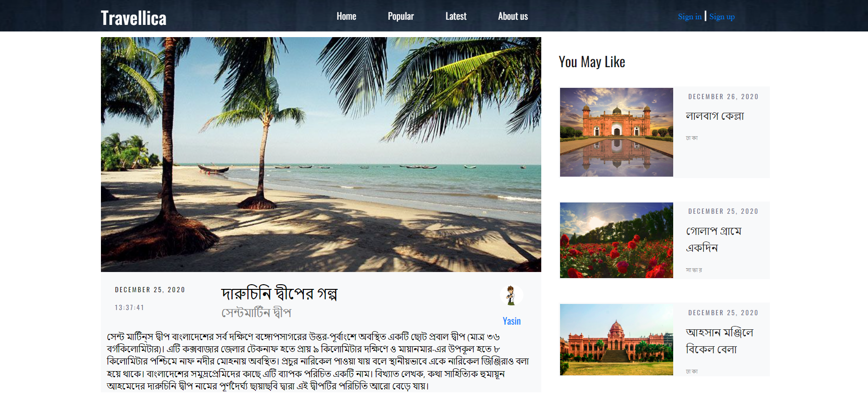
Task: Open the আহসান মঞ্জিলে বিকেল বেলা article
Action: point(720,341)
